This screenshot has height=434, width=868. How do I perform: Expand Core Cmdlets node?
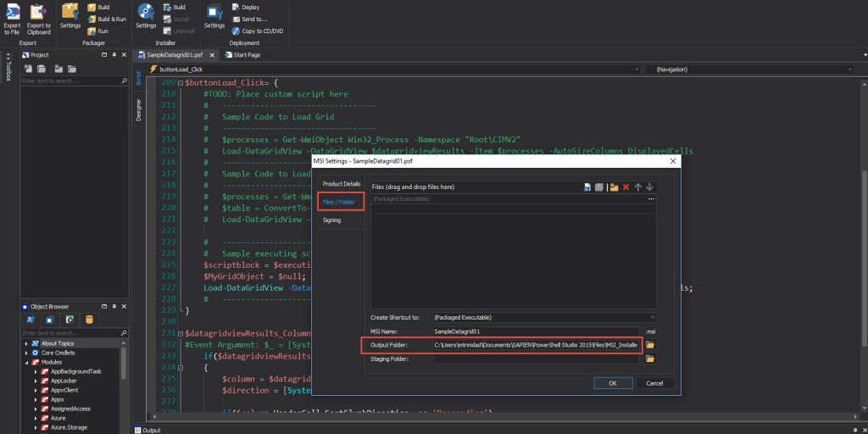(26, 353)
